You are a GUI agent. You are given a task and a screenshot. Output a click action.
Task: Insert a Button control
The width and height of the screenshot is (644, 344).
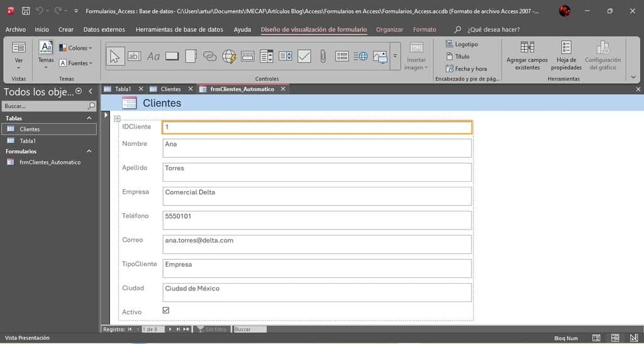click(172, 56)
